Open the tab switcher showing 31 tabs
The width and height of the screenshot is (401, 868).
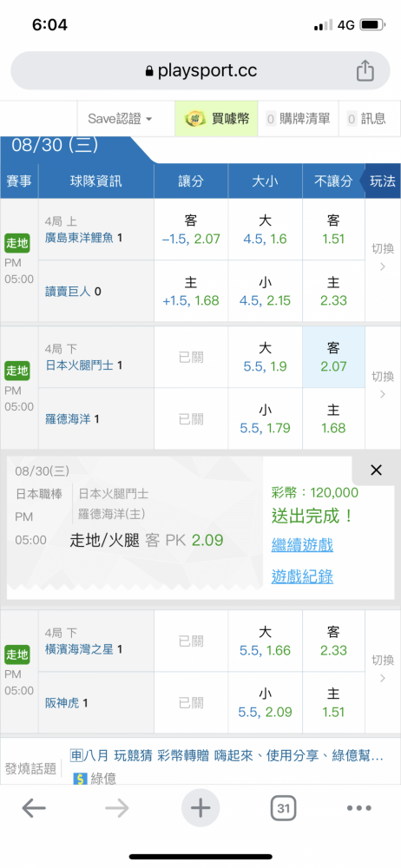(283, 809)
